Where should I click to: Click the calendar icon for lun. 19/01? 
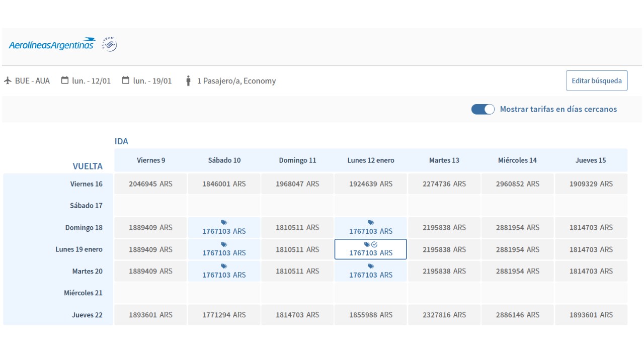(126, 80)
